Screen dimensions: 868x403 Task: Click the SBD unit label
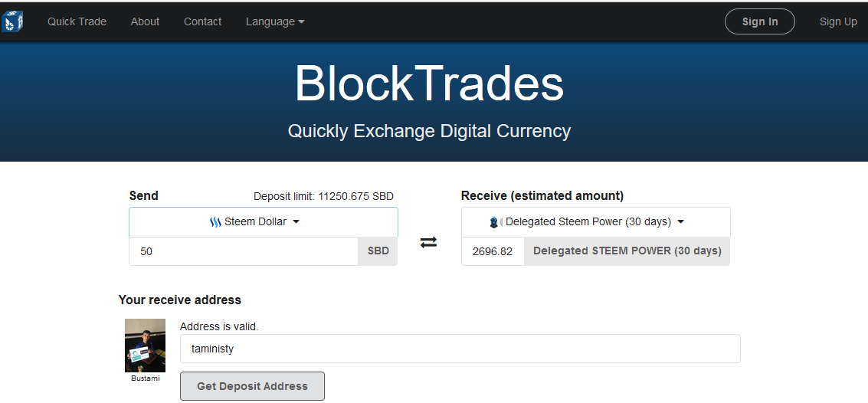[x=378, y=251]
